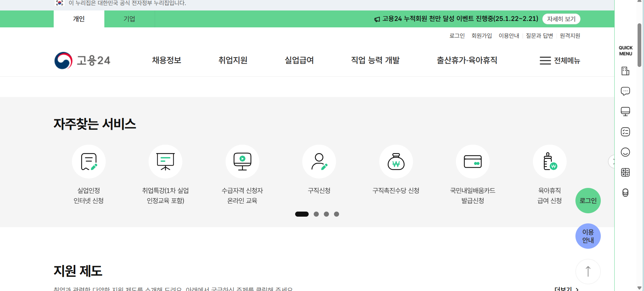Click the 질문과 답변 link

[539, 35]
